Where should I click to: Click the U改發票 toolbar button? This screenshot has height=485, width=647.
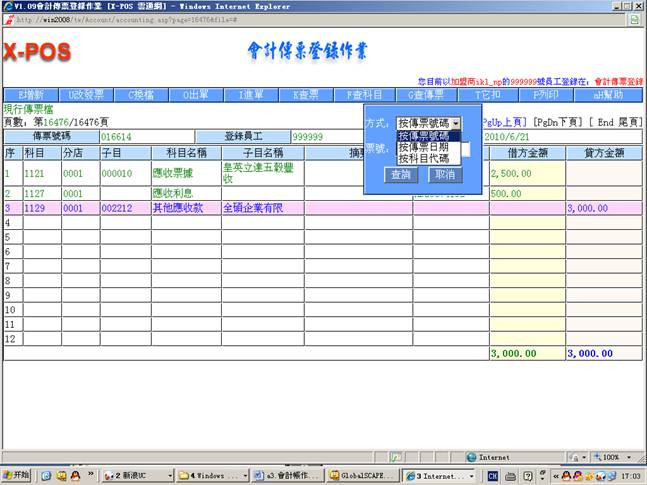tap(87, 95)
